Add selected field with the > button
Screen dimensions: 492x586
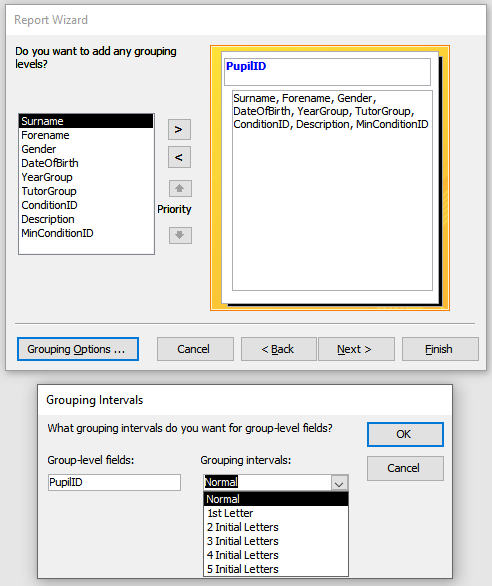point(179,130)
